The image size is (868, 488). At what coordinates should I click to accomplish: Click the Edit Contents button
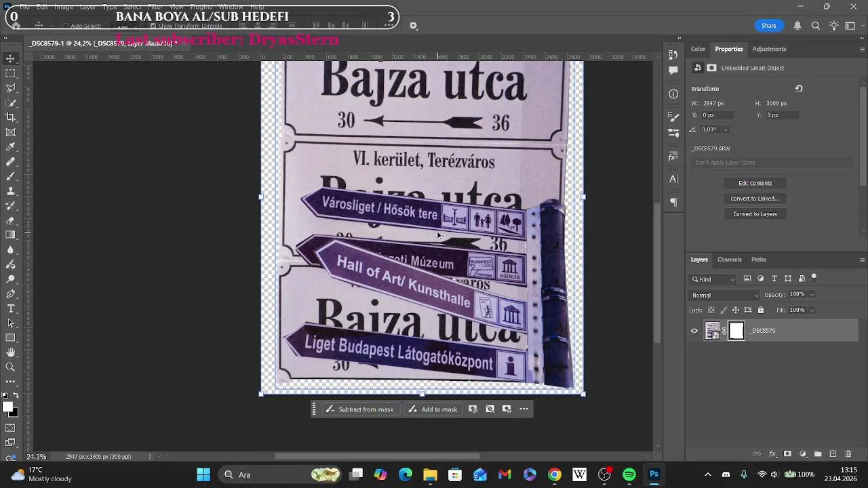755,183
